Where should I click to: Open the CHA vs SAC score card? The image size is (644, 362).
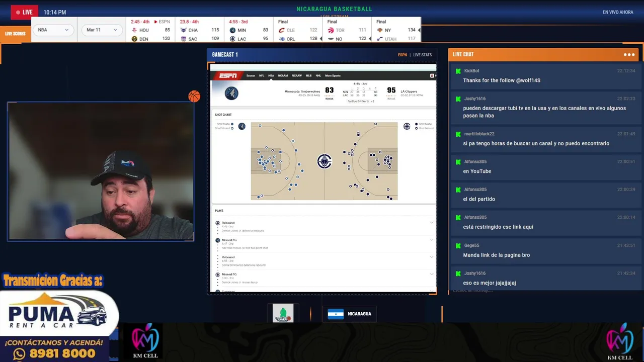click(x=200, y=30)
